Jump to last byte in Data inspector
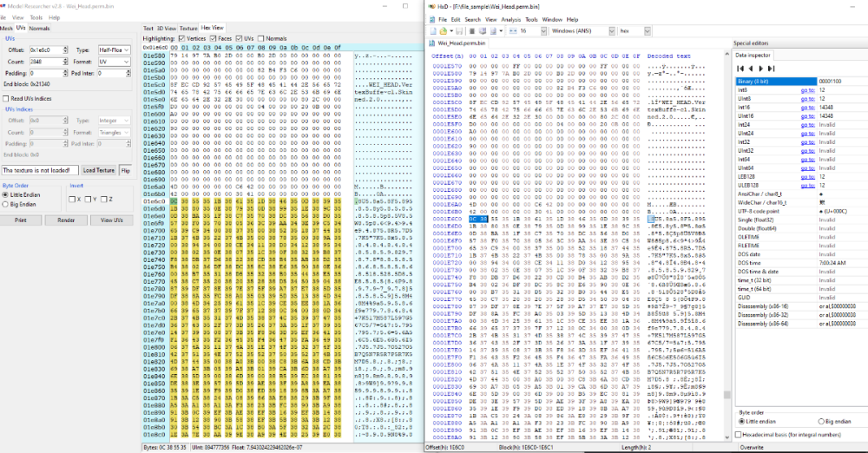The width and height of the screenshot is (868, 453). [771, 68]
